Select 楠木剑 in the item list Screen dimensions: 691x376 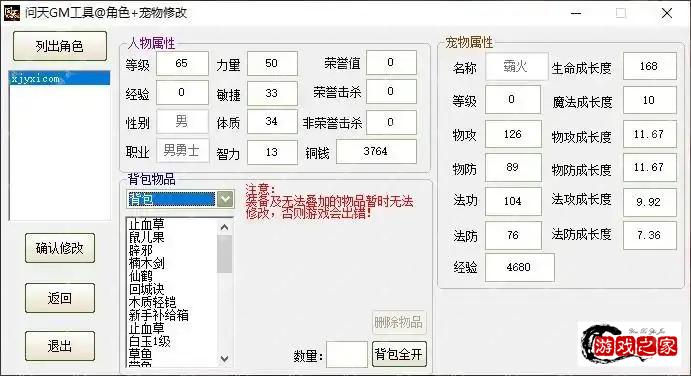(x=146, y=264)
